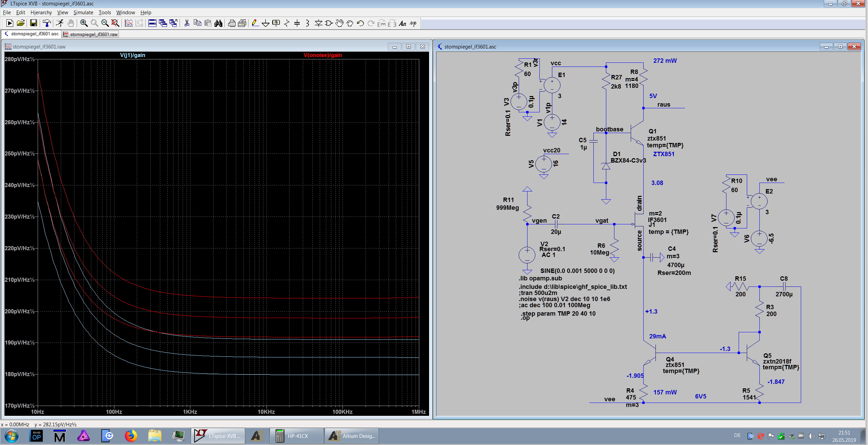Screen dimensions: 868x445
Task: Run the simulation (running man icon)
Action: [60, 23]
